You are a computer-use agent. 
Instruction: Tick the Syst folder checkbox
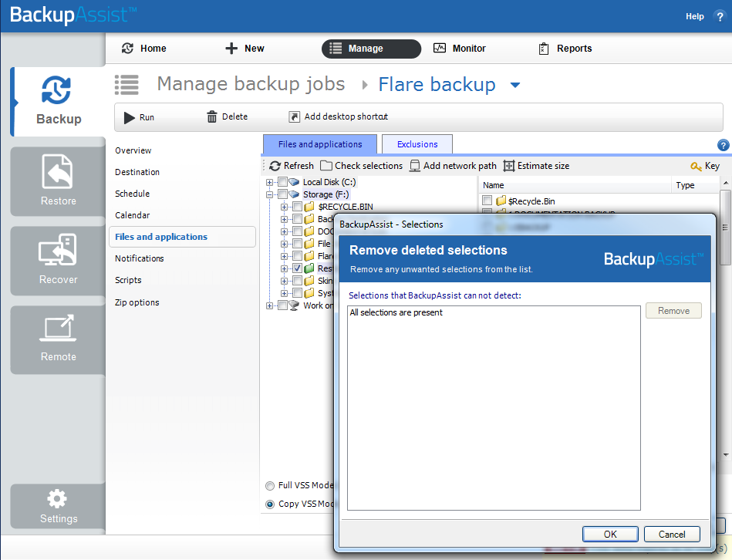298,293
